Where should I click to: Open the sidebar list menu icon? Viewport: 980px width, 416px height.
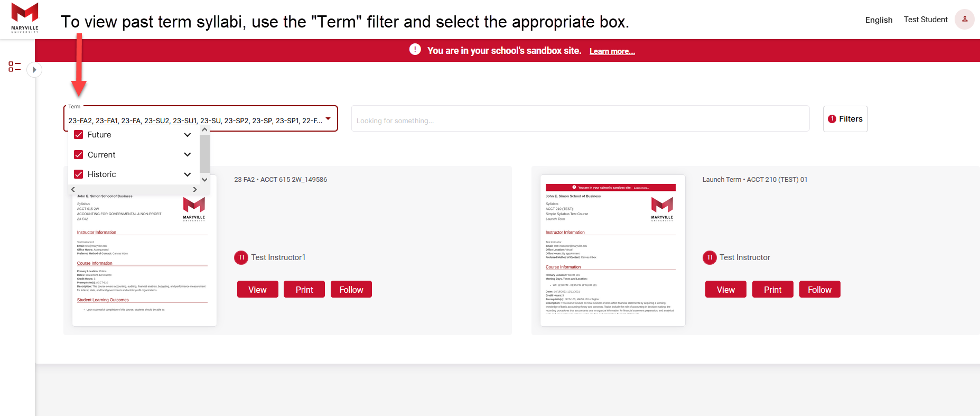tap(15, 67)
